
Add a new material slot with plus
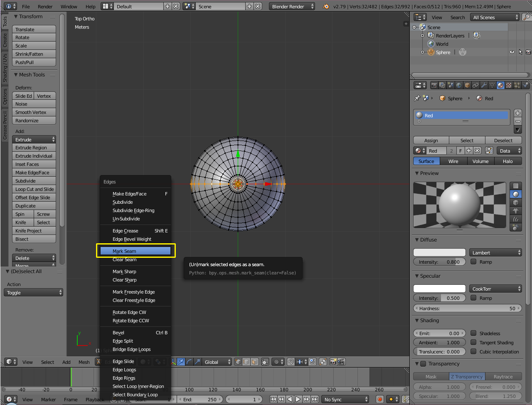point(517,113)
